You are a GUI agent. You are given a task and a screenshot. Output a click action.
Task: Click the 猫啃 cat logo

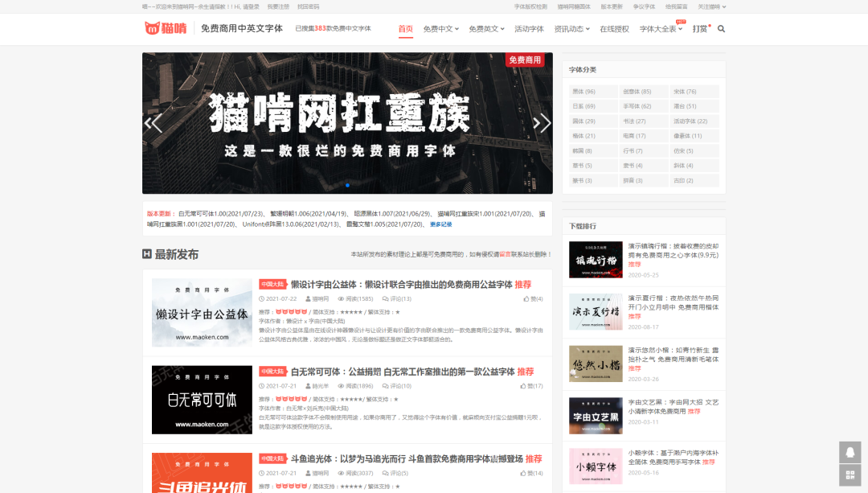point(166,28)
